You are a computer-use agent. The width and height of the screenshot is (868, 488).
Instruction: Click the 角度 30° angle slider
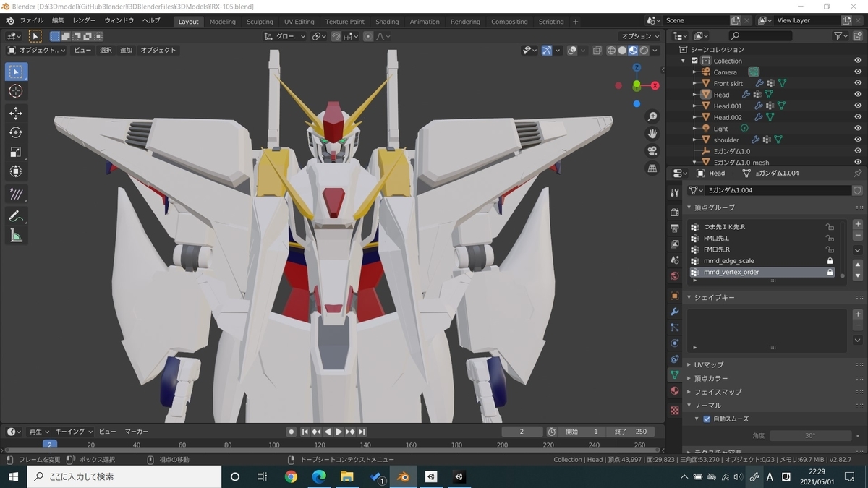click(809, 436)
